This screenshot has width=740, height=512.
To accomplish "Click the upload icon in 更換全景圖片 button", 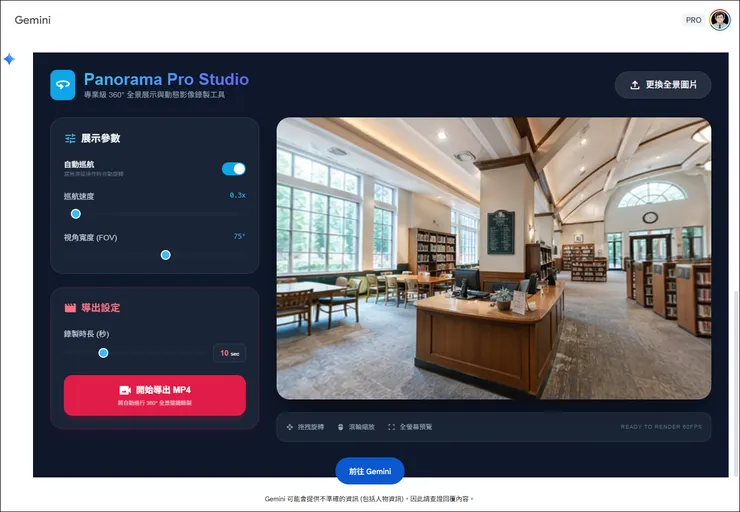I will [635, 85].
